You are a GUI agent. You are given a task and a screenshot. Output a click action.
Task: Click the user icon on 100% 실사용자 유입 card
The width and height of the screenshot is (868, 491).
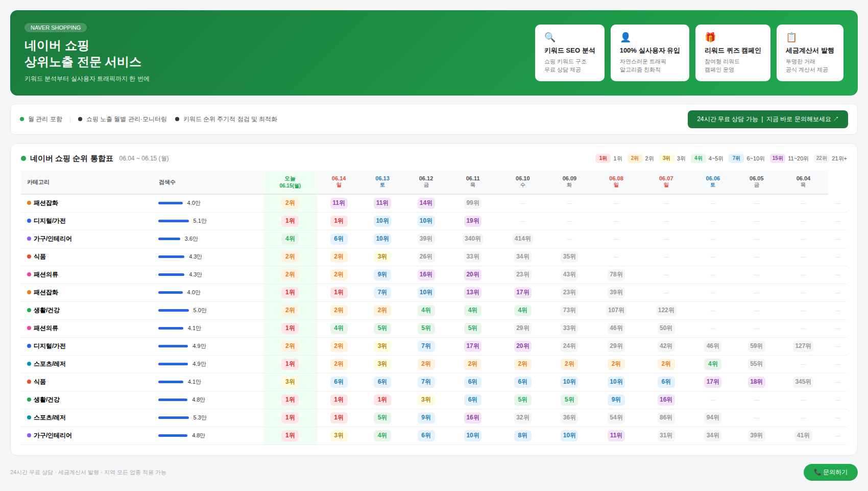point(625,37)
